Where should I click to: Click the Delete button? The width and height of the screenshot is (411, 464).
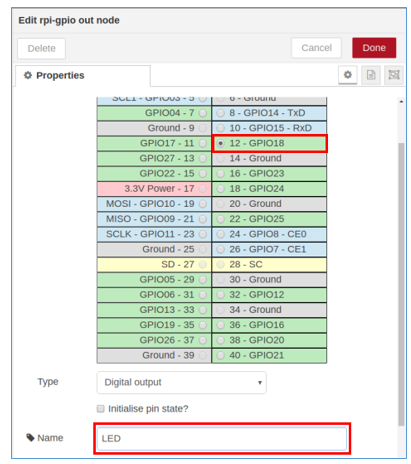[41, 48]
